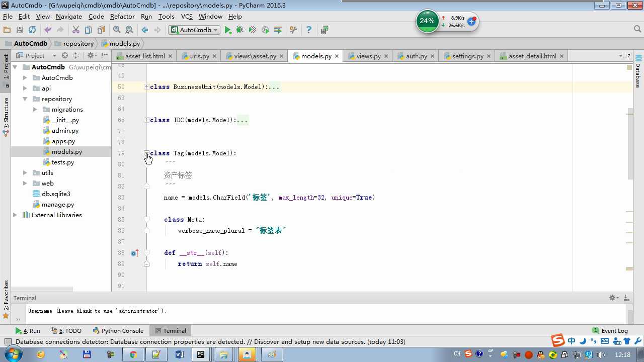644x362 pixels.
Task: Start Debug with the bug icon
Action: pos(240,30)
